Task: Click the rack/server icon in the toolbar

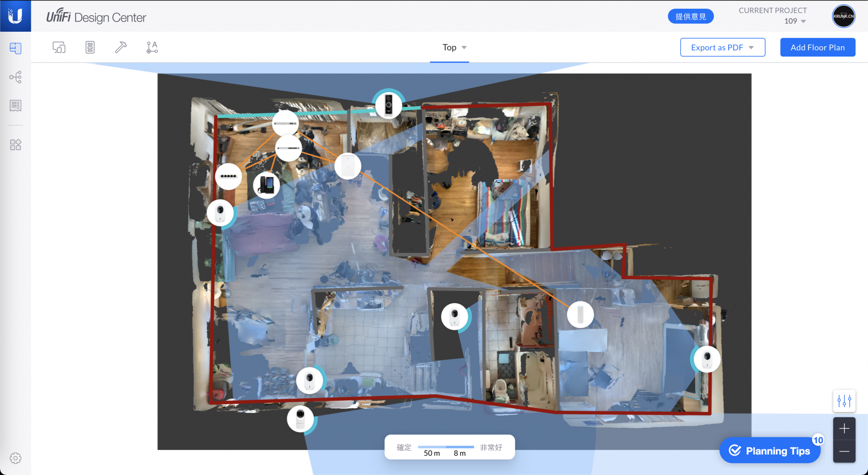Action: 90,47
